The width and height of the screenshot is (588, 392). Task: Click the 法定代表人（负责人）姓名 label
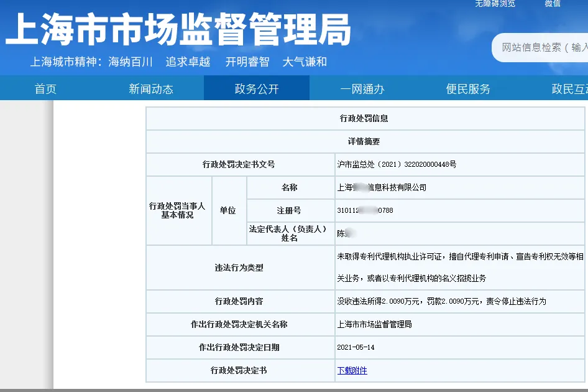point(290,233)
